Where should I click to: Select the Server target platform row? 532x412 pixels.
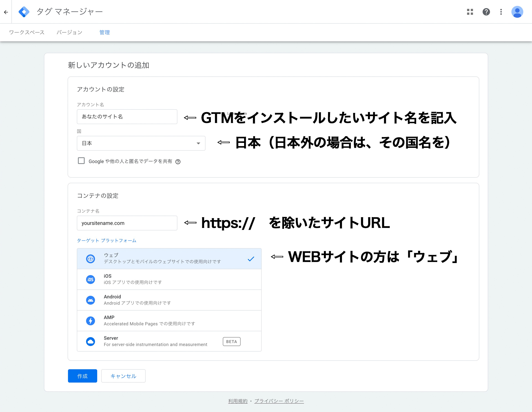pyautogui.click(x=169, y=341)
